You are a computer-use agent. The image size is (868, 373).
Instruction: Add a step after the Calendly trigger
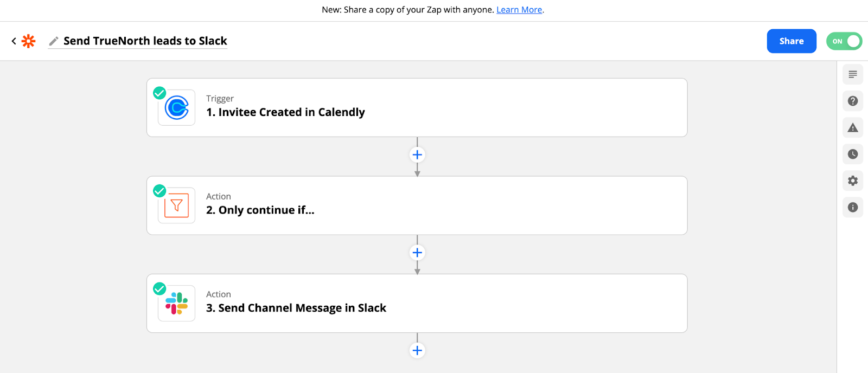(417, 155)
